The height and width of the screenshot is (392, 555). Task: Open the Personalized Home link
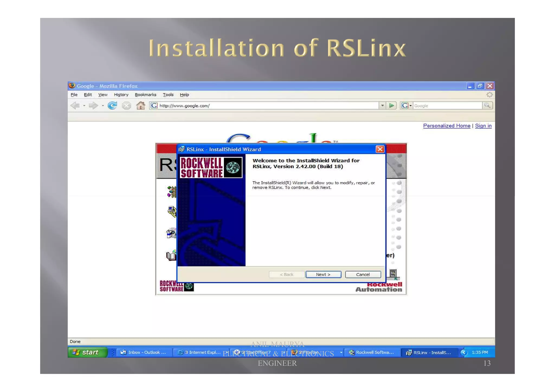pyautogui.click(x=447, y=126)
